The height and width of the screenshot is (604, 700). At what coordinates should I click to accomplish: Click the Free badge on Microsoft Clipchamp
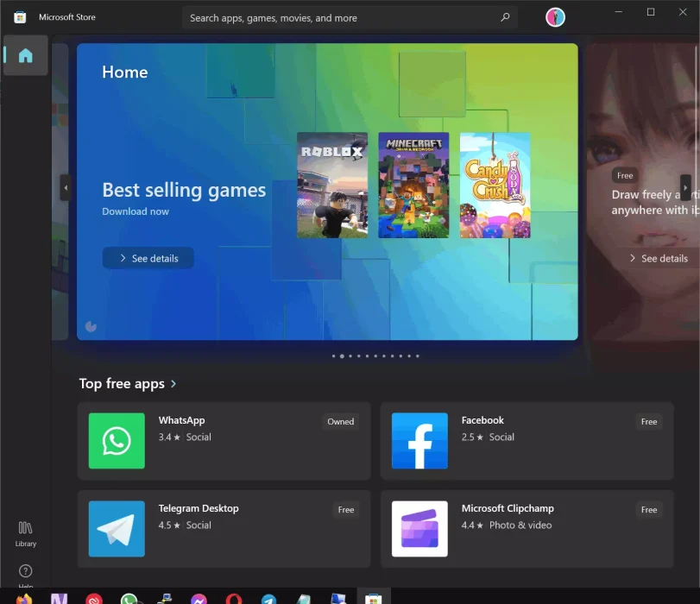pos(649,509)
